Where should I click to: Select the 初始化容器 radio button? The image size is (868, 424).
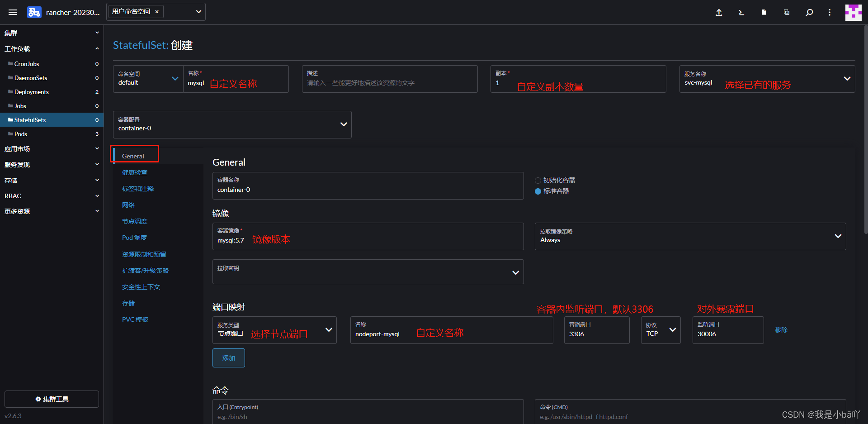point(538,181)
